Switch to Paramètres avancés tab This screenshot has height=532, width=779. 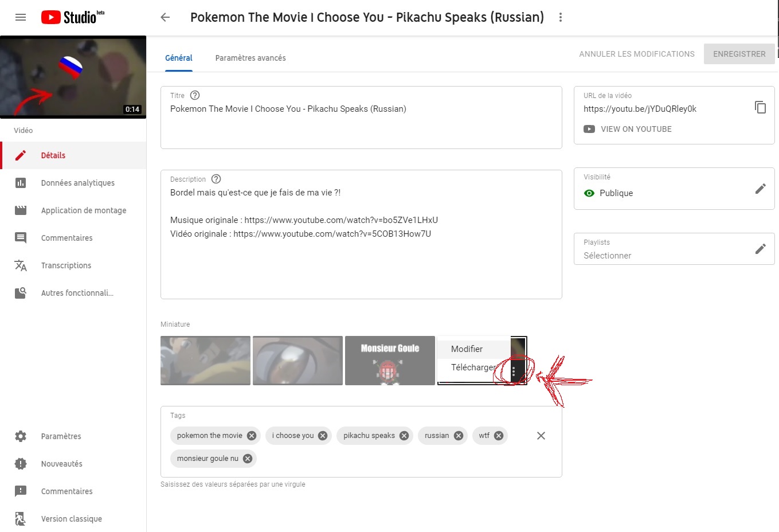coord(250,58)
